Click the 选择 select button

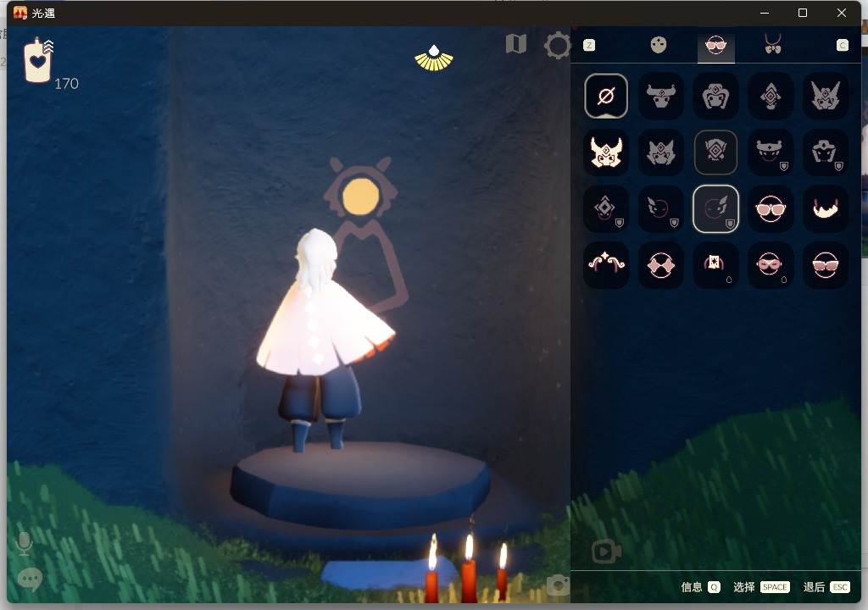coord(760,587)
